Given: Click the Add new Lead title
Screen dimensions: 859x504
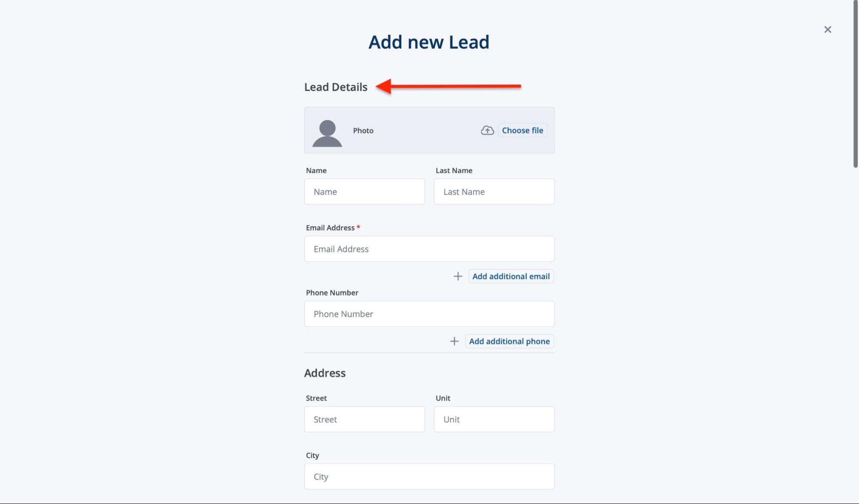Looking at the screenshot, I should tap(429, 42).
